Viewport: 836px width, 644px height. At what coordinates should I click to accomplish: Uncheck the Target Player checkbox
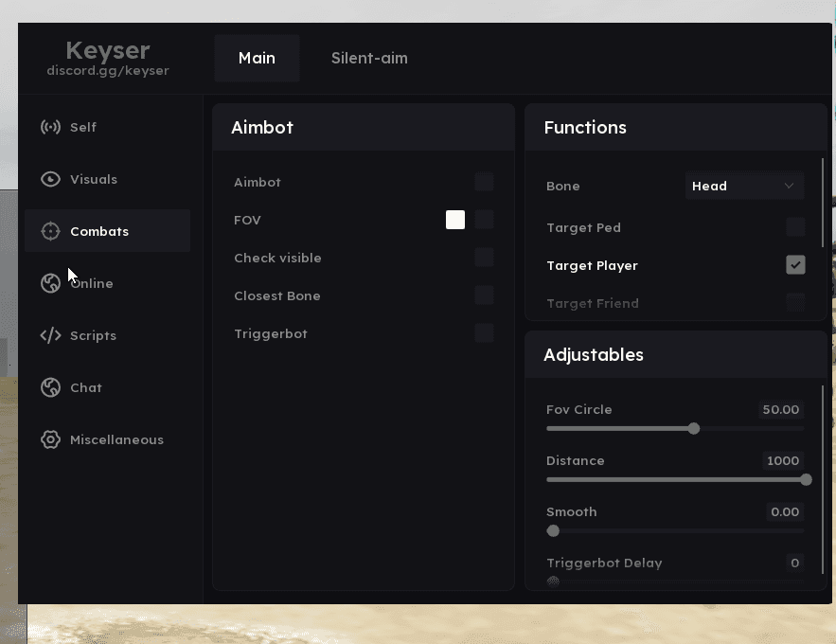point(795,265)
